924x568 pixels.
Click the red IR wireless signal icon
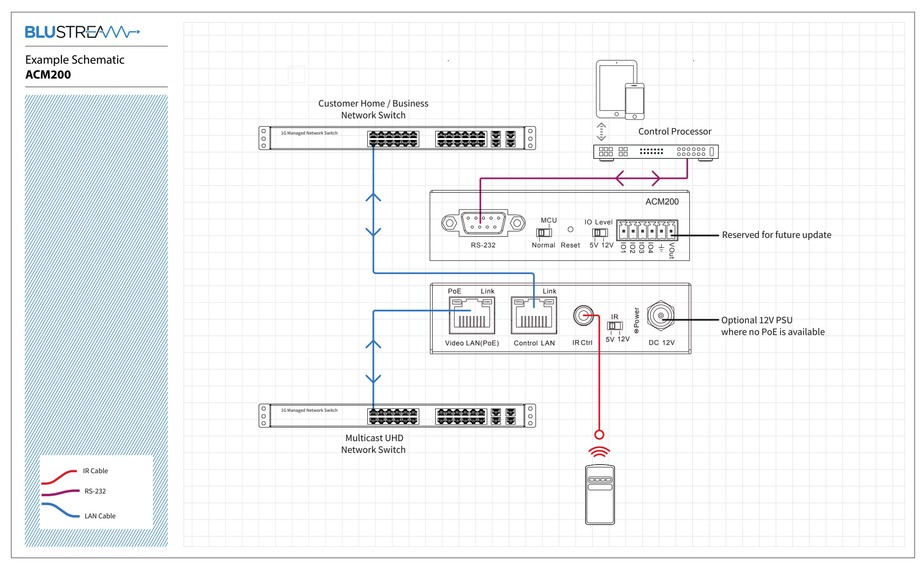tap(599, 451)
